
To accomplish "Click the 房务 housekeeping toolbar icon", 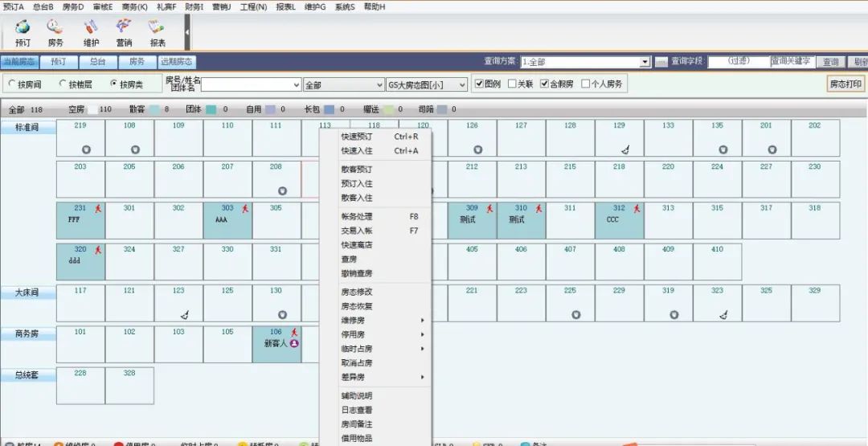I will tap(55, 32).
